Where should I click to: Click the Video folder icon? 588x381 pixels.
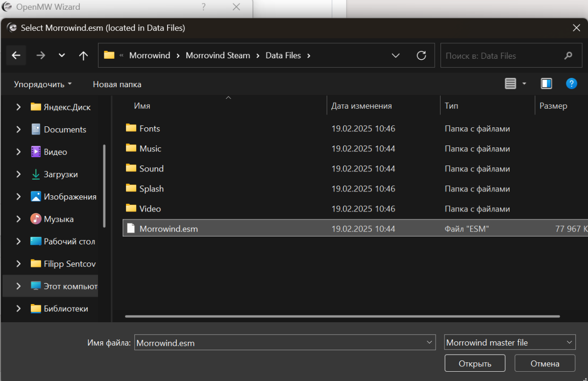(x=131, y=209)
